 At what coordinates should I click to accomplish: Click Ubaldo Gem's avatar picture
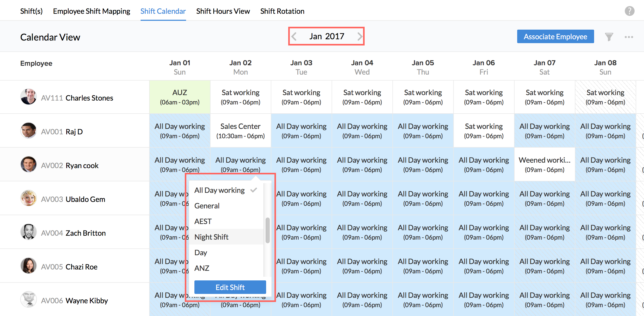click(28, 198)
